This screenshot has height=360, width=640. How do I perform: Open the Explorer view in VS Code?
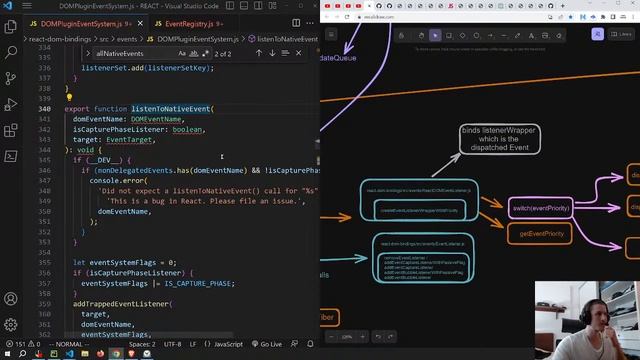[10, 27]
